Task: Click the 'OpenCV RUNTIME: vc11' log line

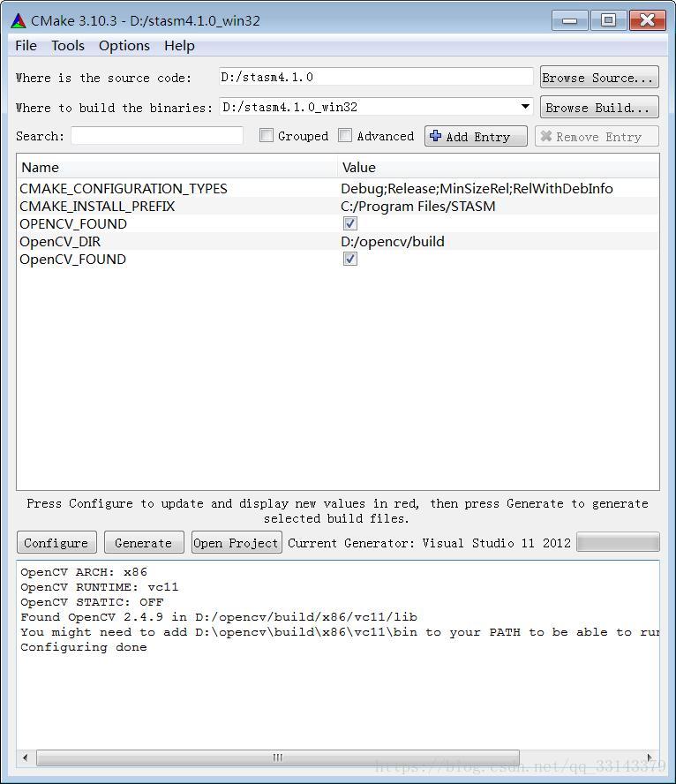Action: [x=100, y=587]
